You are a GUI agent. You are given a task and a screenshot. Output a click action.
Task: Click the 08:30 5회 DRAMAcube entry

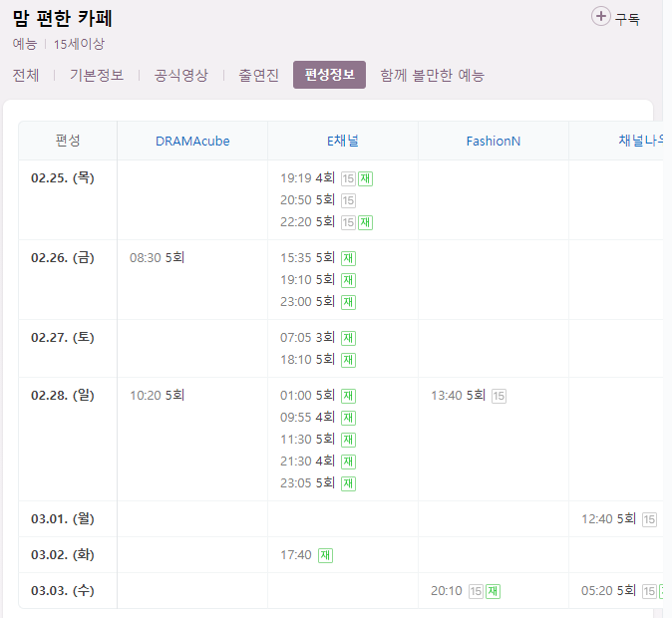[x=157, y=257]
